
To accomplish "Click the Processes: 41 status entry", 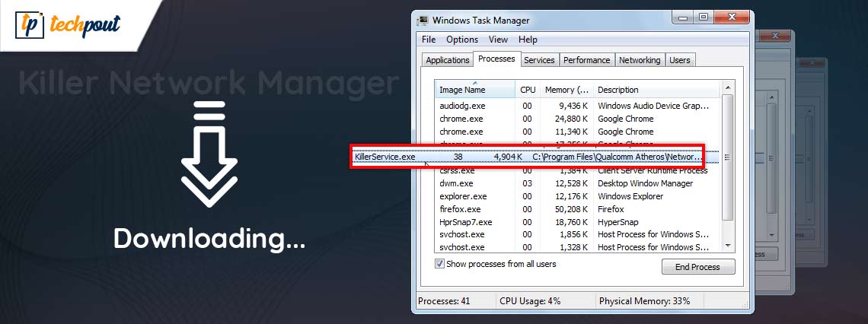I will click(444, 301).
